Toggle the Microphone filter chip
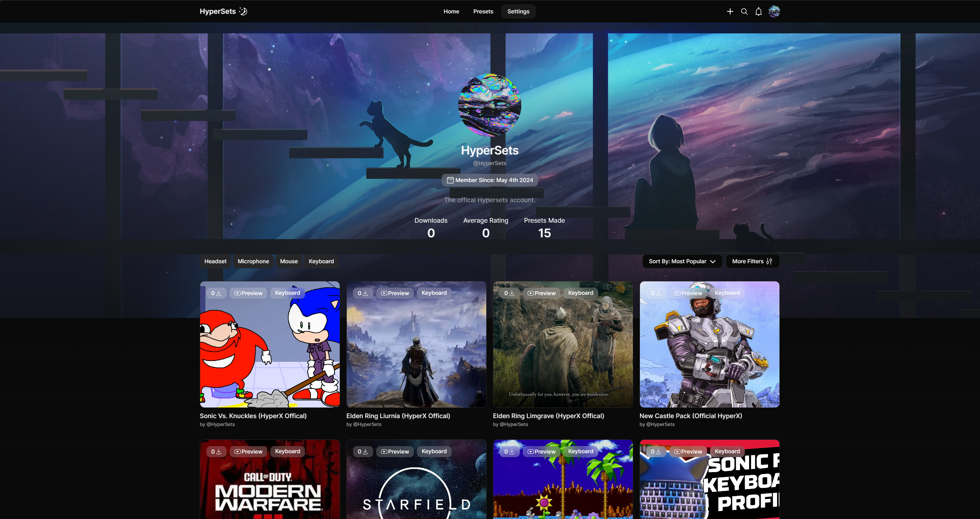Viewport: 980px width, 519px height. (x=253, y=261)
